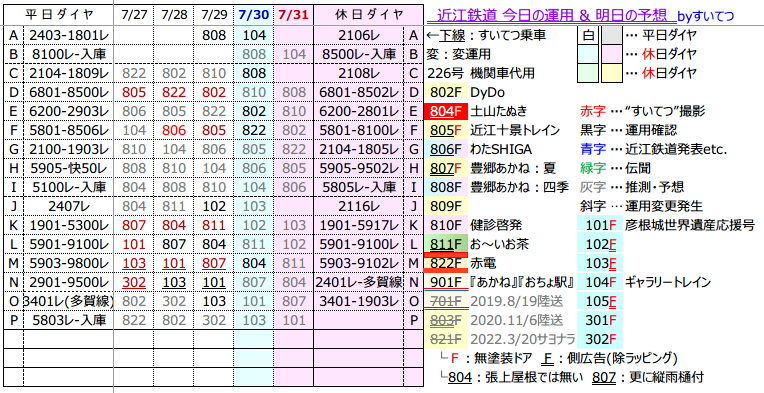Click the 近江十景トレイン train label
This screenshot has height=393, width=764.
click(515, 130)
